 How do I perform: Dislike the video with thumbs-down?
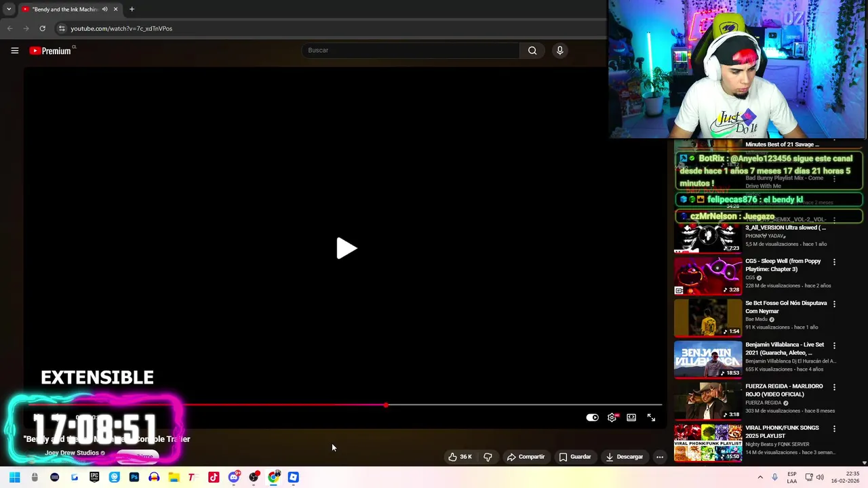tap(488, 457)
